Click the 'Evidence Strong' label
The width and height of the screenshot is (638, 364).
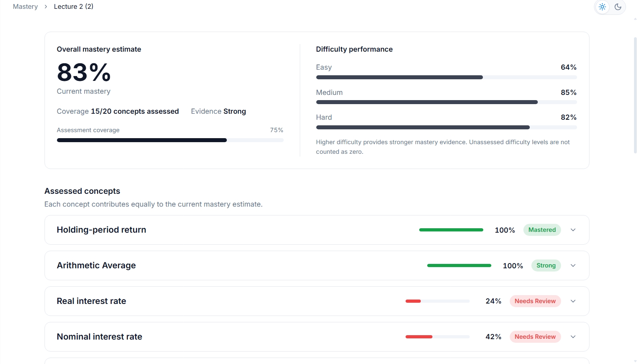(x=218, y=111)
